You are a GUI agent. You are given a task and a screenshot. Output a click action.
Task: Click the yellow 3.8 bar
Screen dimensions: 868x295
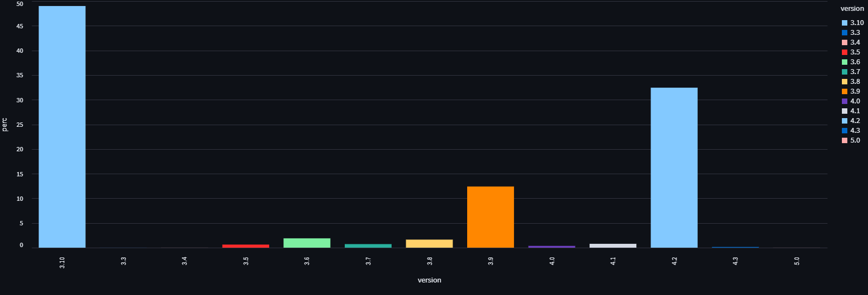point(429,243)
